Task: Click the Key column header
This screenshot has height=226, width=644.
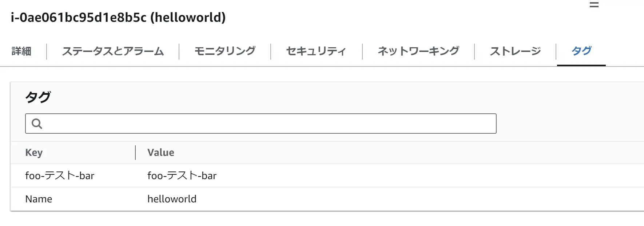Action: coord(34,153)
